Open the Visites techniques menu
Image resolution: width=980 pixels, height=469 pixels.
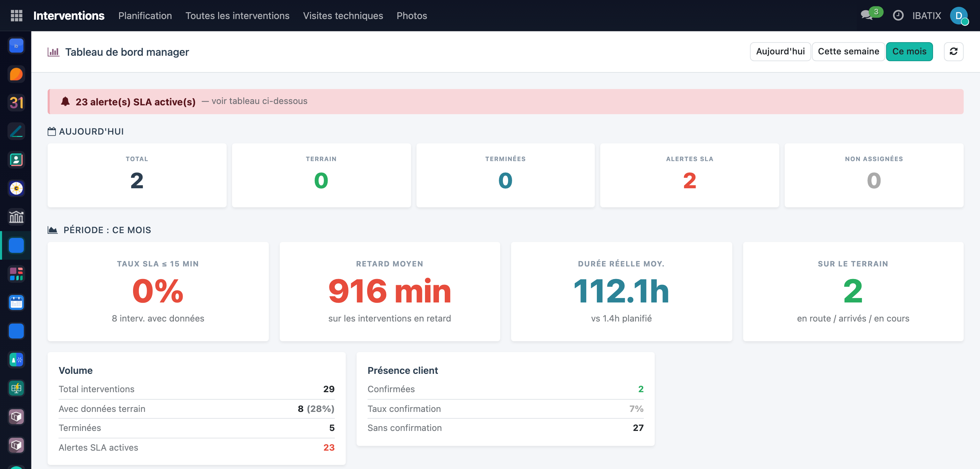343,16
